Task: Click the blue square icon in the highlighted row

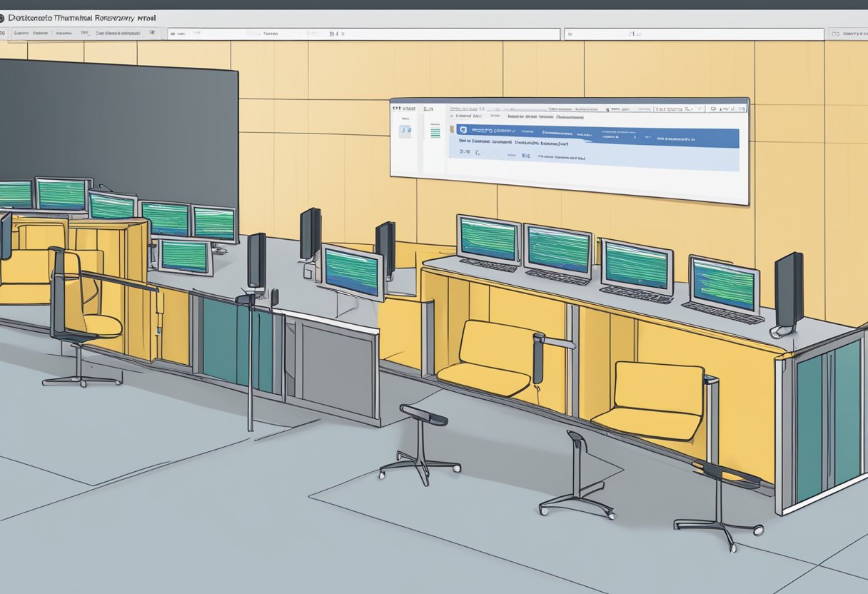Action: [x=463, y=130]
